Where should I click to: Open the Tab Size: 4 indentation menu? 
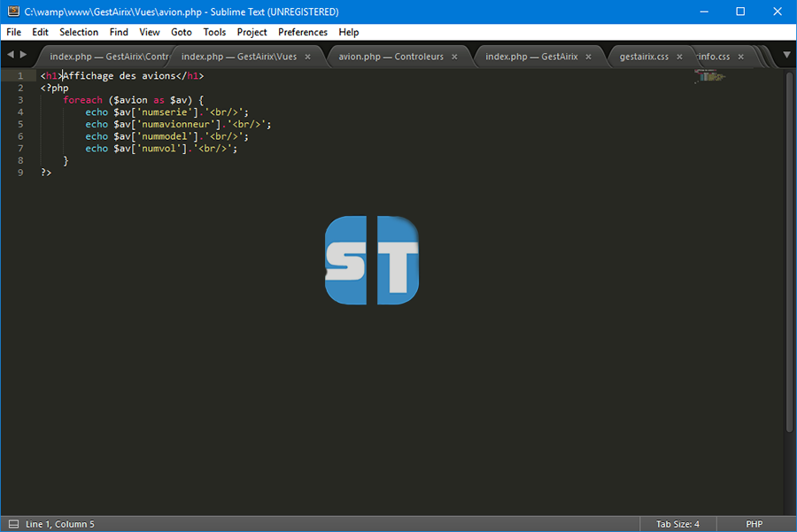677,524
